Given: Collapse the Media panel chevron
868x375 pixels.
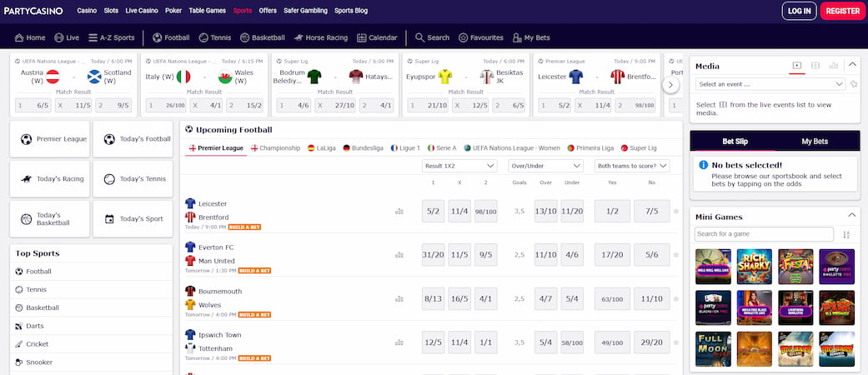Looking at the screenshot, I should [852, 65].
